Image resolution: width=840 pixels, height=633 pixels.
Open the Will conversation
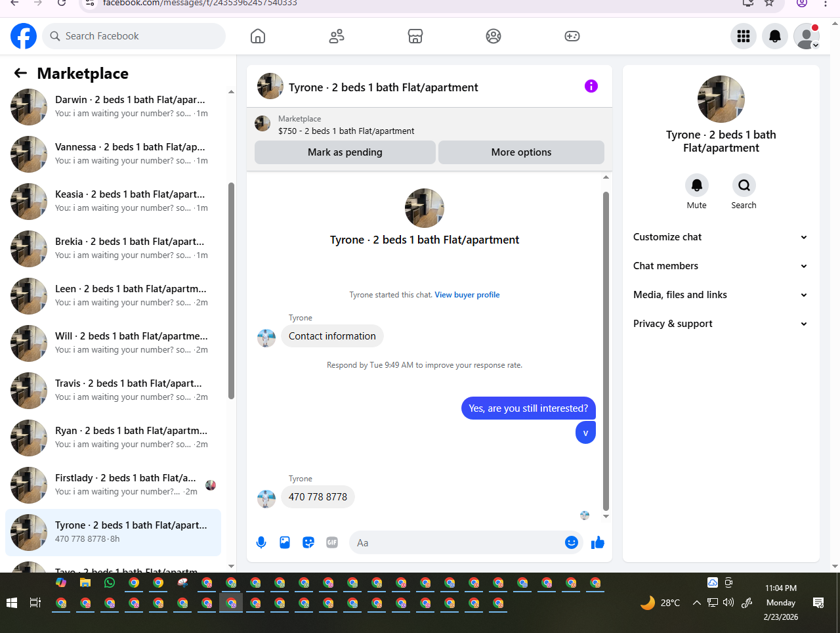tap(113, 343)
